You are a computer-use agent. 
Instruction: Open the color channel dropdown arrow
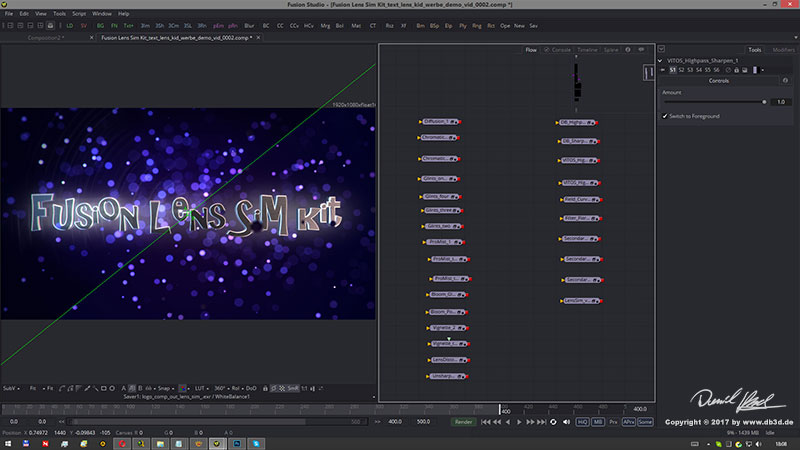point(188,389)
